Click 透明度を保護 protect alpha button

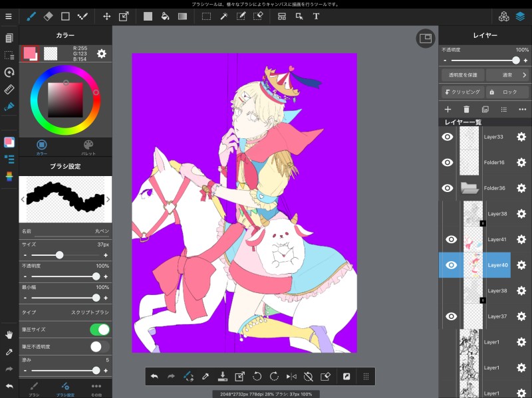463,75
